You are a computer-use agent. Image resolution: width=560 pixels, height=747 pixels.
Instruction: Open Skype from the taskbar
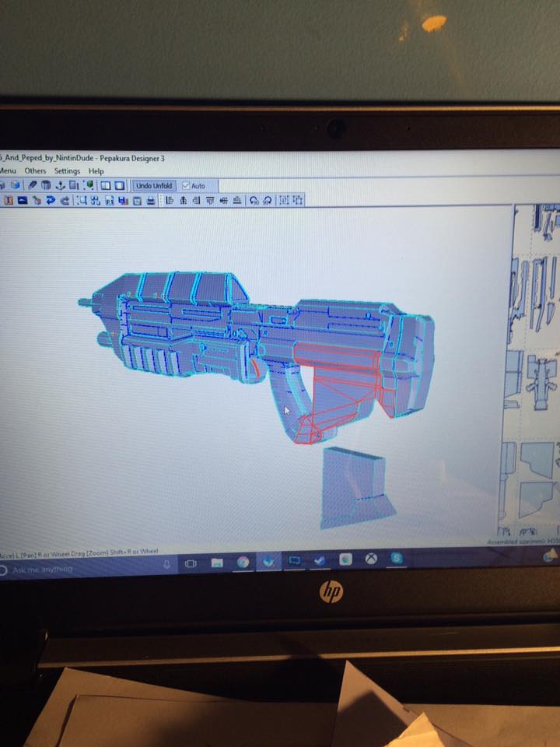pos(397,559)
